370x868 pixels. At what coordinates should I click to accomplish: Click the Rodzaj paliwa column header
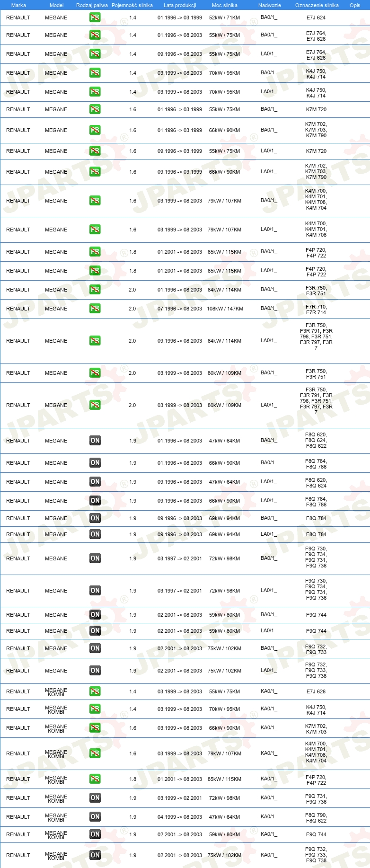pyautogui.click(x=92, y=5)
